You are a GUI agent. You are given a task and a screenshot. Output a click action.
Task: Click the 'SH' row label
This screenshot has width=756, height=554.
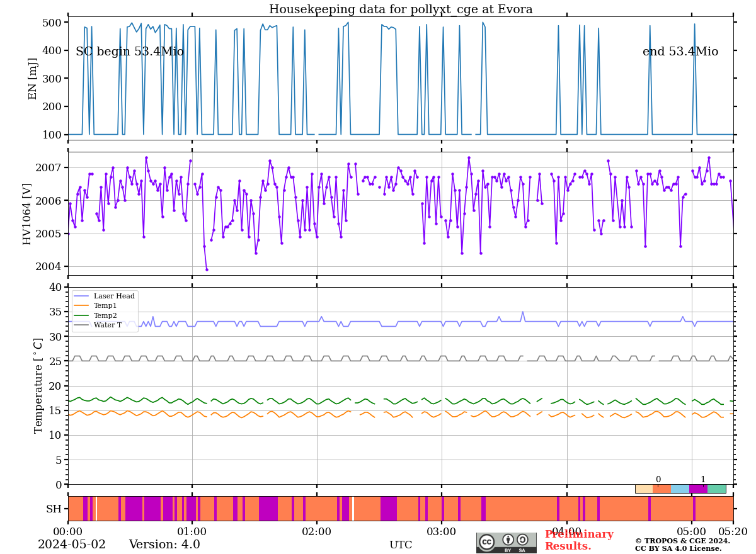click(x=54, y=509)
